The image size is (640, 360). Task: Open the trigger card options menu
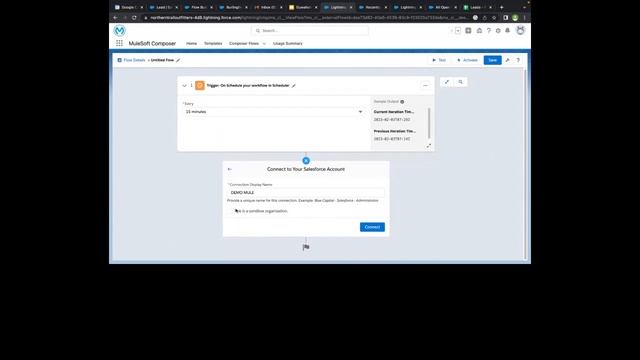tap(425, 85)
